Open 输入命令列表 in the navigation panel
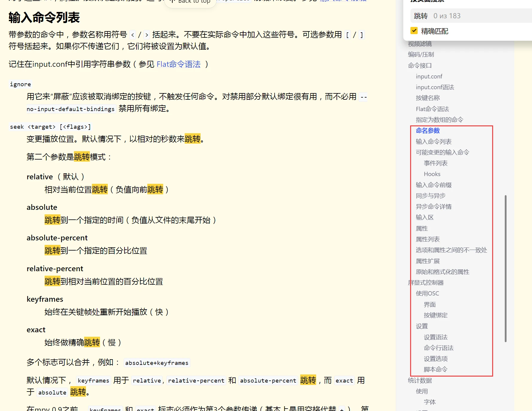 pyautogui.click(x=434, y=141)
